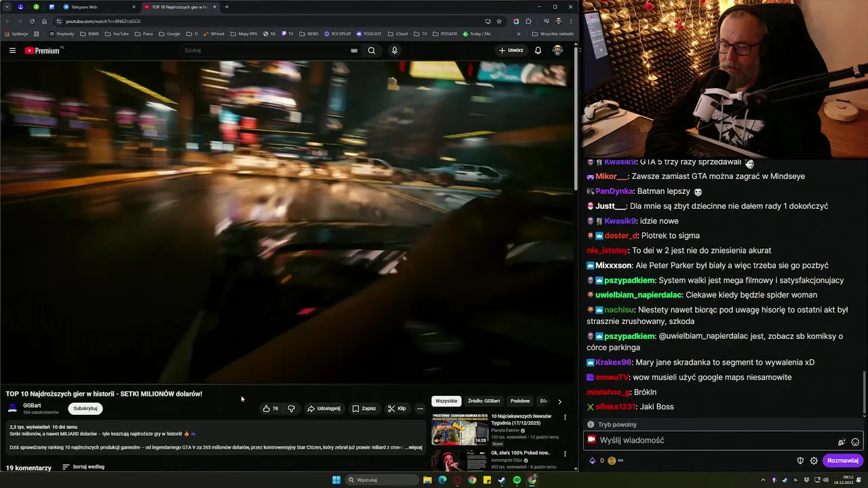Click username 'uwielbiam_napierdalac' in chat
The width and height of the screenshot is (868, 488).
click(x=638, y=295)
